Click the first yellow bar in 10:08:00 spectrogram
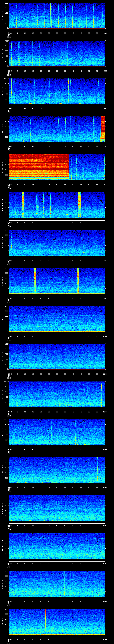Screen dimensions: 114x644 (x=35, y=280)
